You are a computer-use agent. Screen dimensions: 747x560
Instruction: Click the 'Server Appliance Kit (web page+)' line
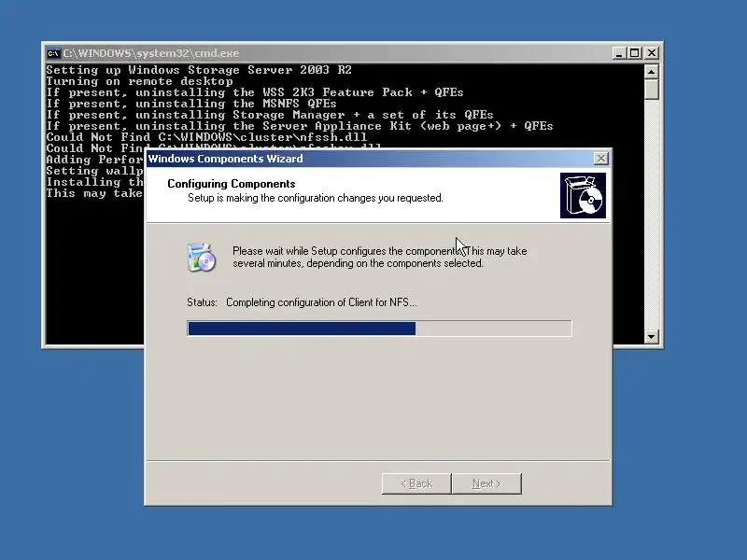point(299,126)
